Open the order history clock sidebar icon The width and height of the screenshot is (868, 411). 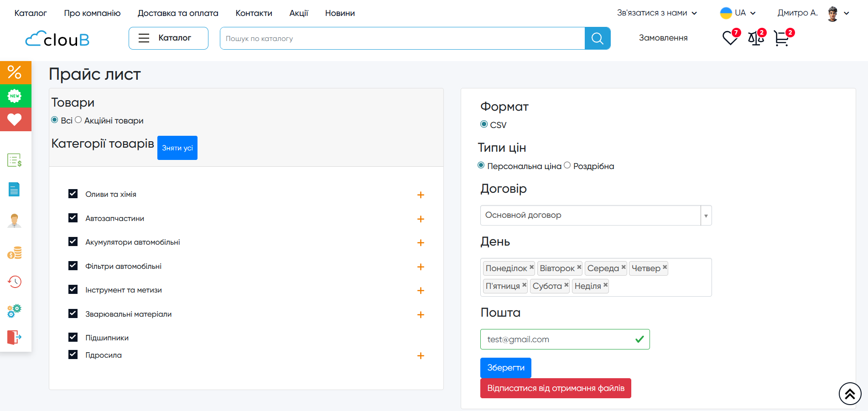[15, 282]
